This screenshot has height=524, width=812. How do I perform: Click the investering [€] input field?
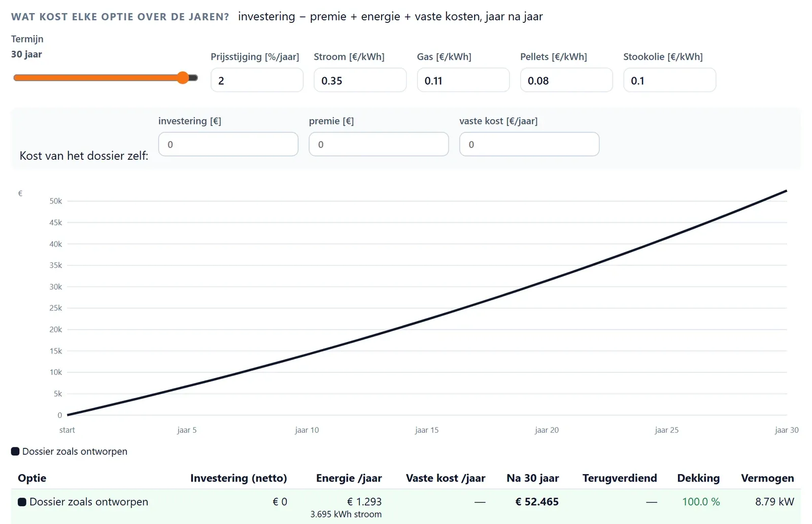(x=228, y=144)
